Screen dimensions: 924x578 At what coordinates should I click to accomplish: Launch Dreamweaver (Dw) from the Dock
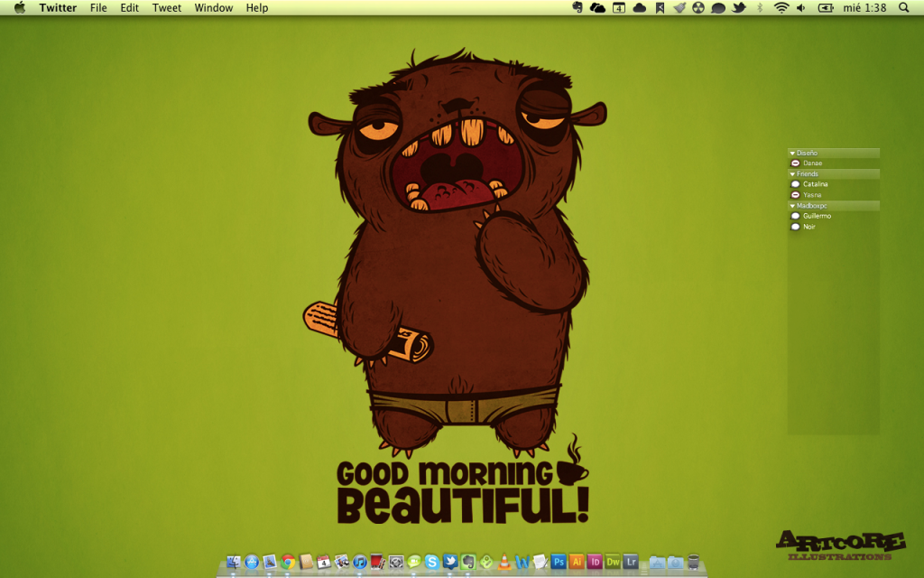tap(613, 562)
